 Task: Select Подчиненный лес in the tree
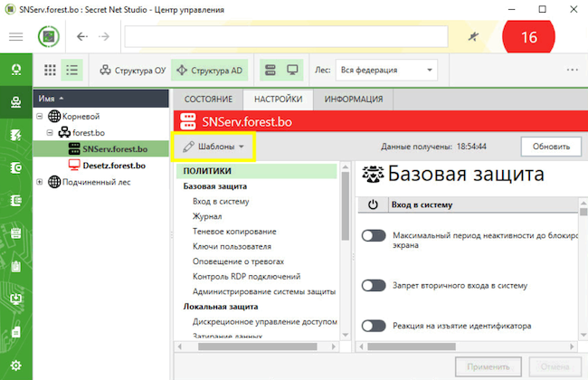[x=96, y=182]
